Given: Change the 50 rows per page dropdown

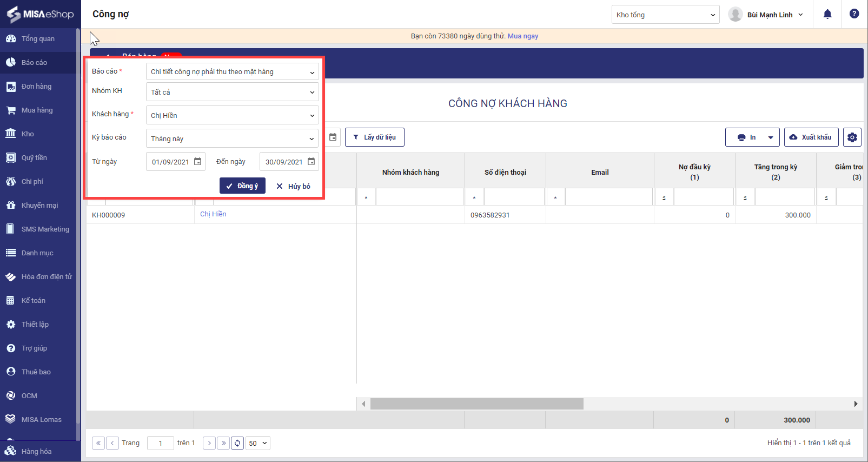Looking at the screenshot, I should (x=258, y=443).
